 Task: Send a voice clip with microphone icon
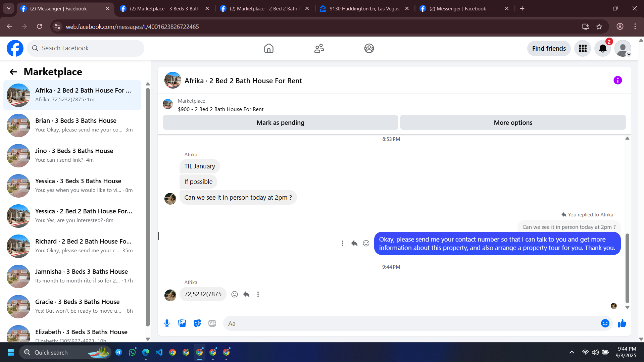pos(167,323)
